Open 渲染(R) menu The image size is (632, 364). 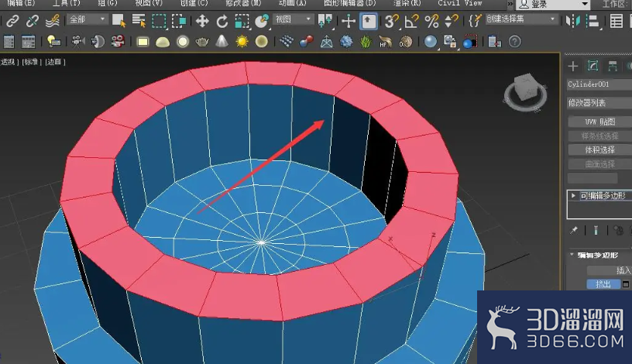click(407, 3)
